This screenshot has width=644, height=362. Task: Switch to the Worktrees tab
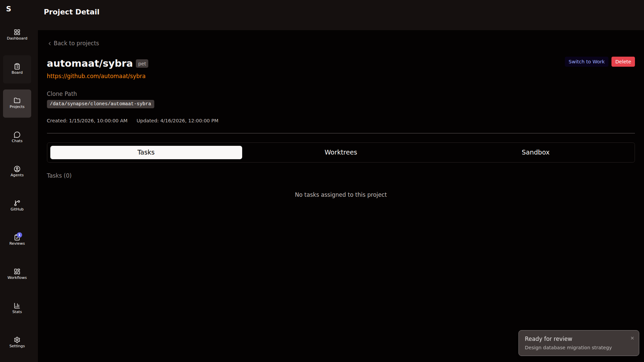(340, 153)
